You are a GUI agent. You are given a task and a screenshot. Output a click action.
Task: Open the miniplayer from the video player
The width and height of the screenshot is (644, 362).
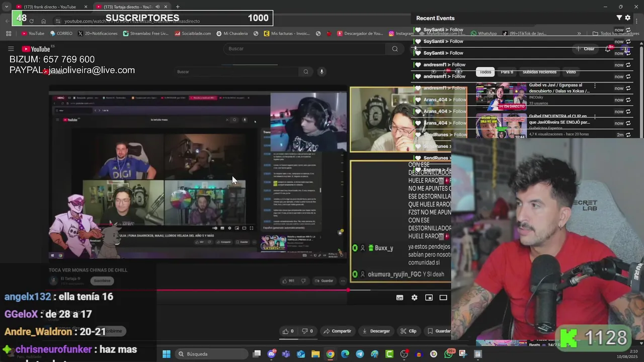[429, 298]
